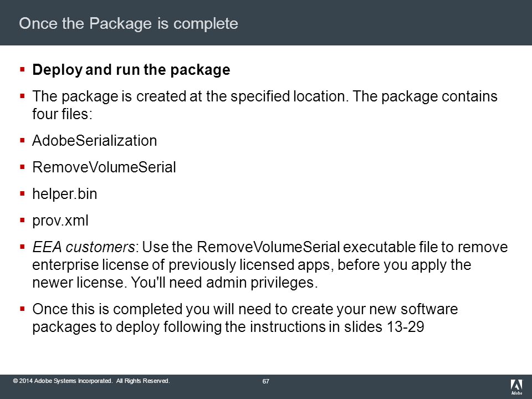Click the bullet beside 'Once this is completed'
This screenshot has width=532, height=399.
(22, 309)
